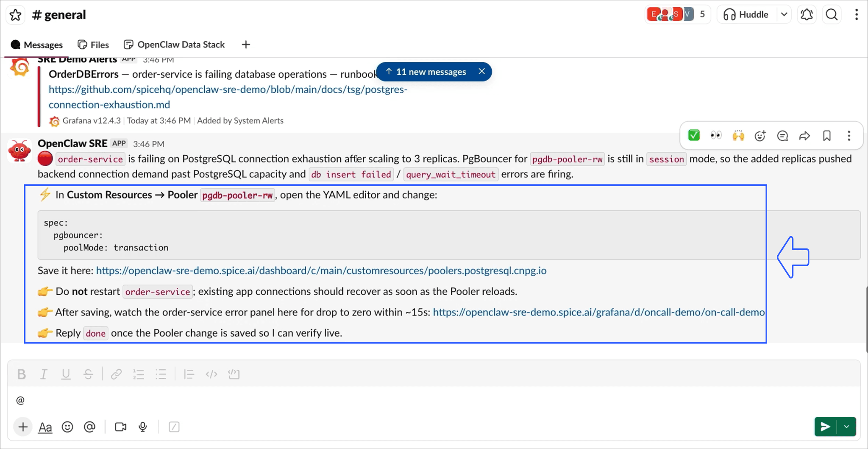Click the Grafana v12.4.3 footer text
868x449 pixels.
coord(92,121)
